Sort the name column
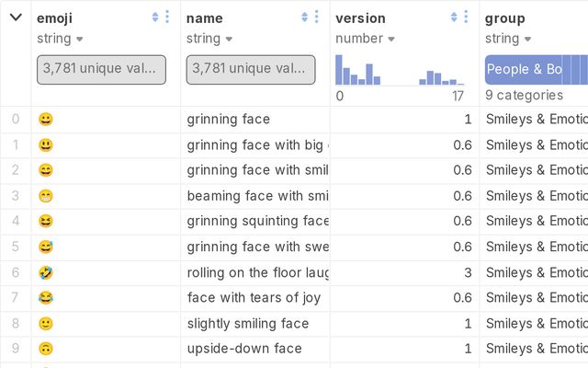The image size is (588, 368). (x=304, y=17)
